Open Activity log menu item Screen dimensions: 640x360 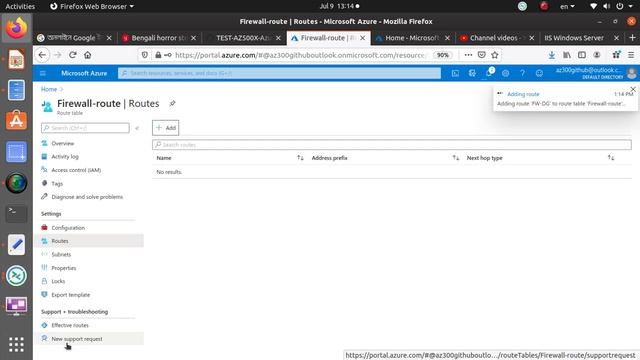pyautogui.click(x=65, y=157)
